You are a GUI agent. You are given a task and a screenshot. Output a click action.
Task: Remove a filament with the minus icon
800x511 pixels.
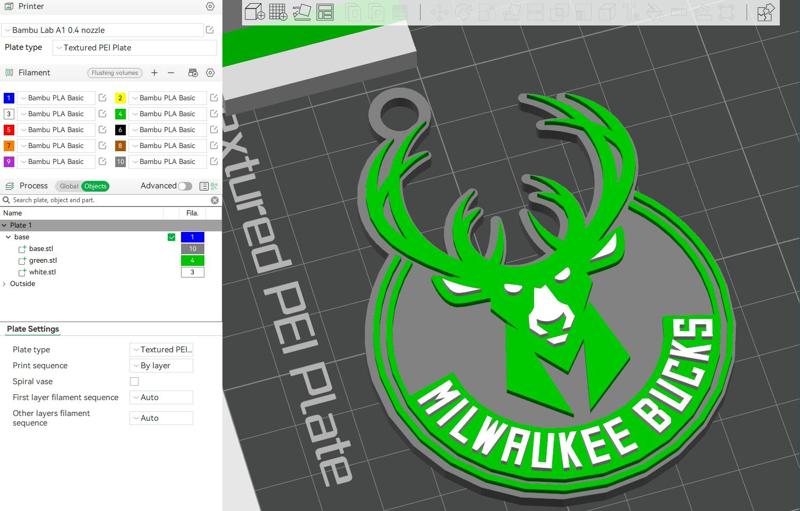(171, 73)
